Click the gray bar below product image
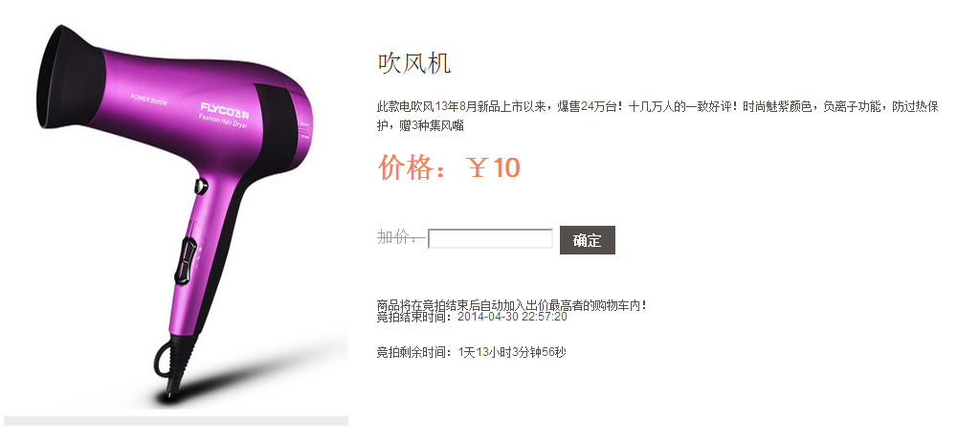This screenshot has height=442, width=980. click(x=176, y=421)
